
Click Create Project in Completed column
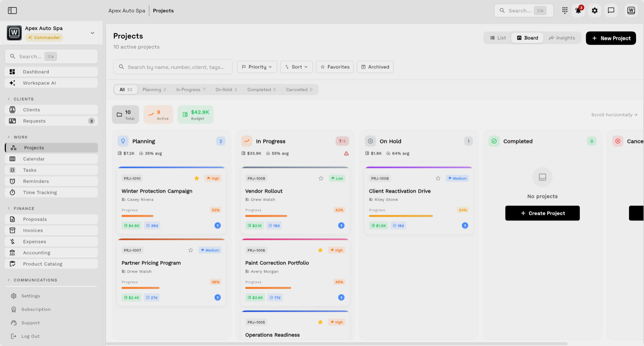(x=542, y=213)
